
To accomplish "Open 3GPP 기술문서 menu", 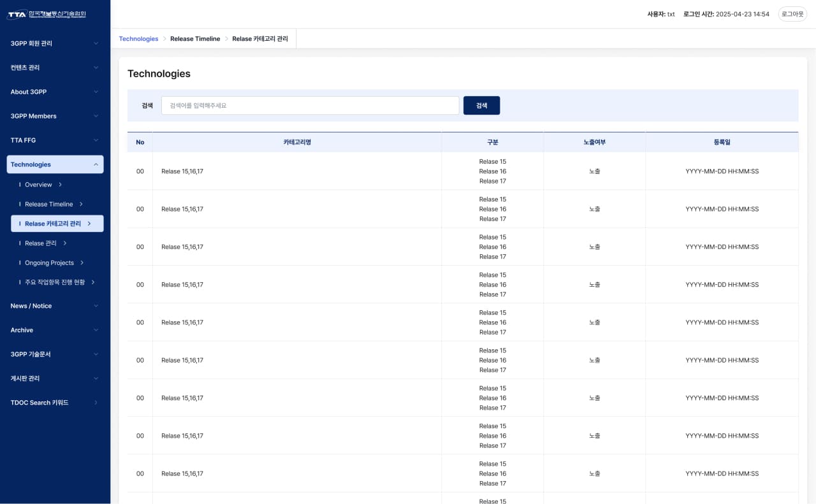I will coord(55,354).
